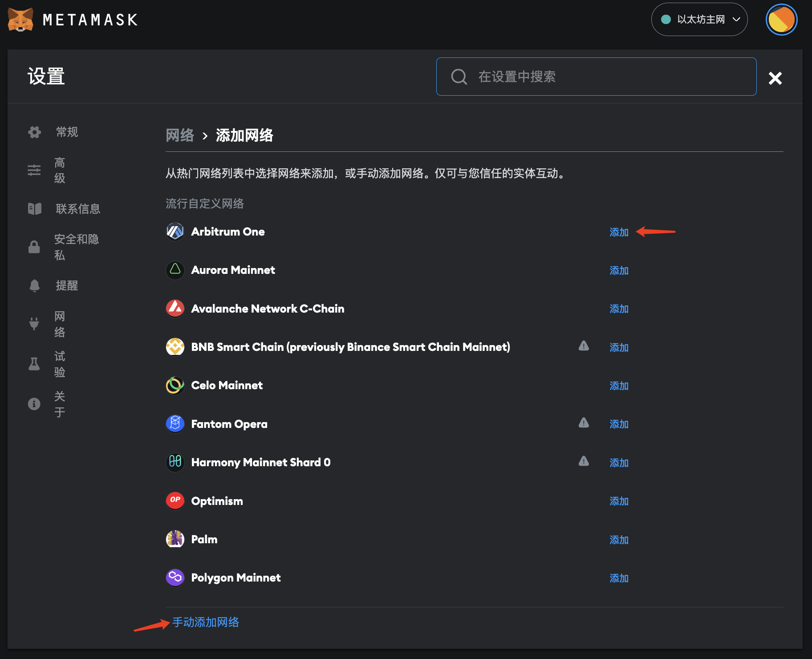Open the 关于 settings tab
Image resolution: width=812 pixels, height=659 pixels.
(x=60, y=404)
